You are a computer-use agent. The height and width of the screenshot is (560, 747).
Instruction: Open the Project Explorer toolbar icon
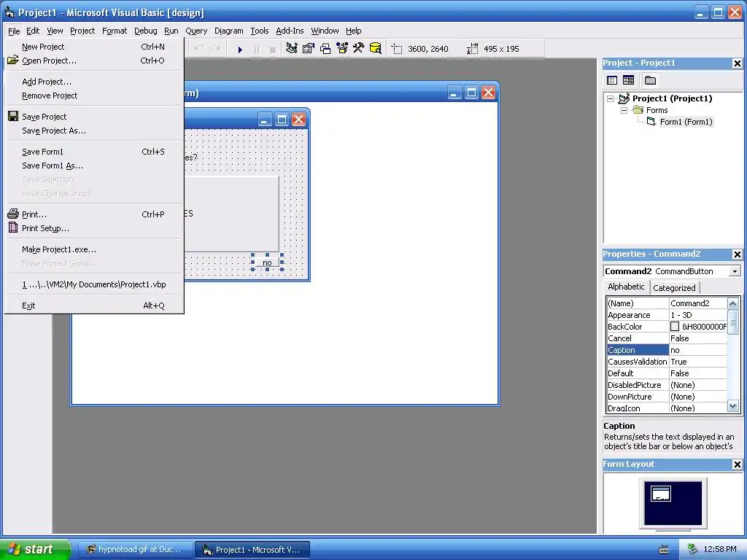point(292,49)
